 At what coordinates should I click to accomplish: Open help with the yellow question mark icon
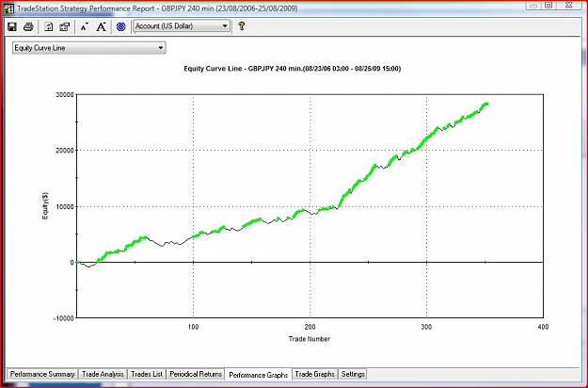(242, 25)
